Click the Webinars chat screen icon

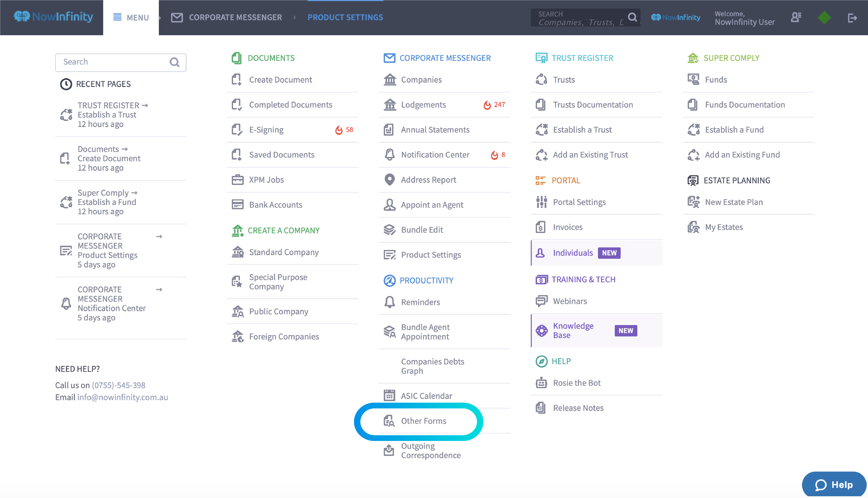[542, 301]
